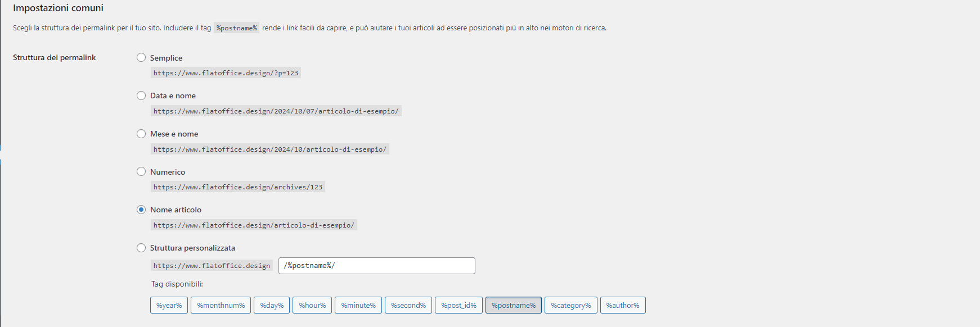Insert the %monthnum% tag button
Screen dimensions: 980x327
(221, 305)
